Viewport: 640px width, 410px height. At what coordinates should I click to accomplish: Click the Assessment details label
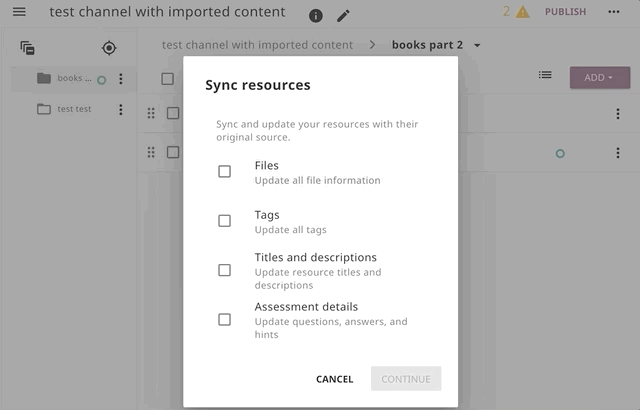(x=306, y=307)
